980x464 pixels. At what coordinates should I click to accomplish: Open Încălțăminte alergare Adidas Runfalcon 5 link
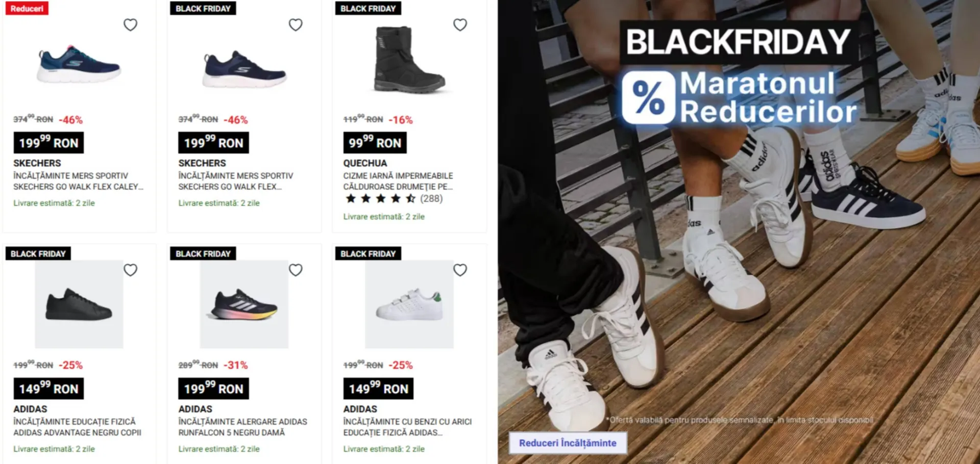point(242,427)
